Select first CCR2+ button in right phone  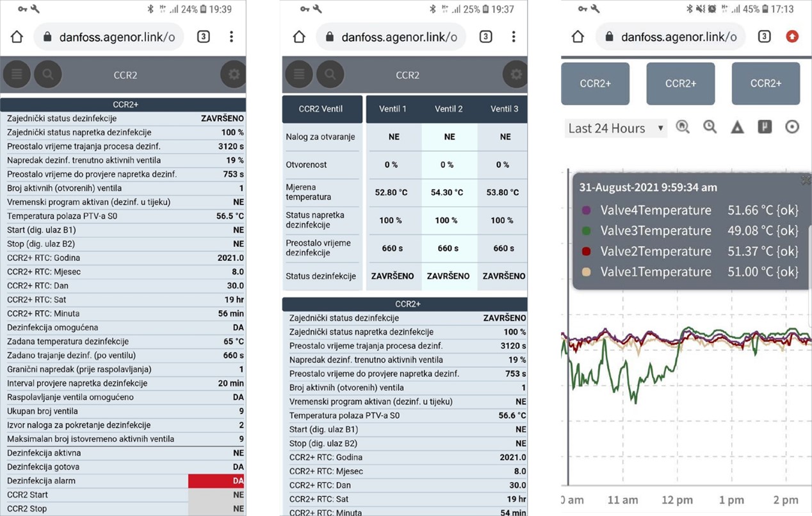click(x=595, y=83)
